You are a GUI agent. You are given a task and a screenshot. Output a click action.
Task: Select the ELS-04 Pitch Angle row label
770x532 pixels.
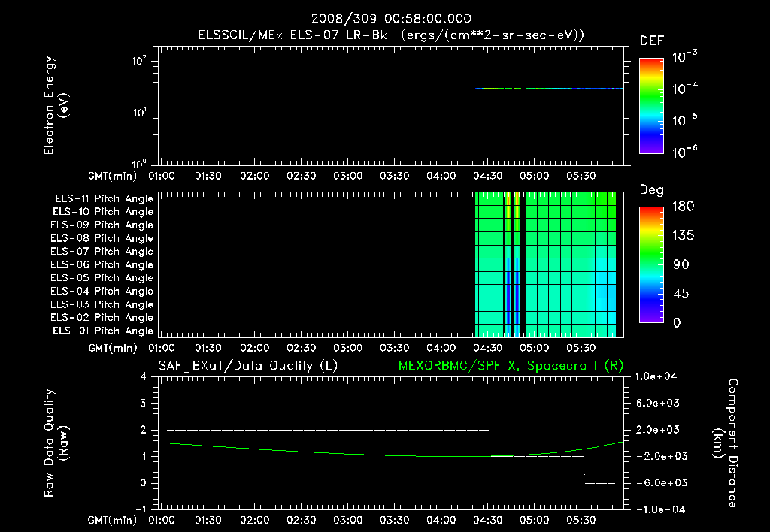tap(102, 291)
